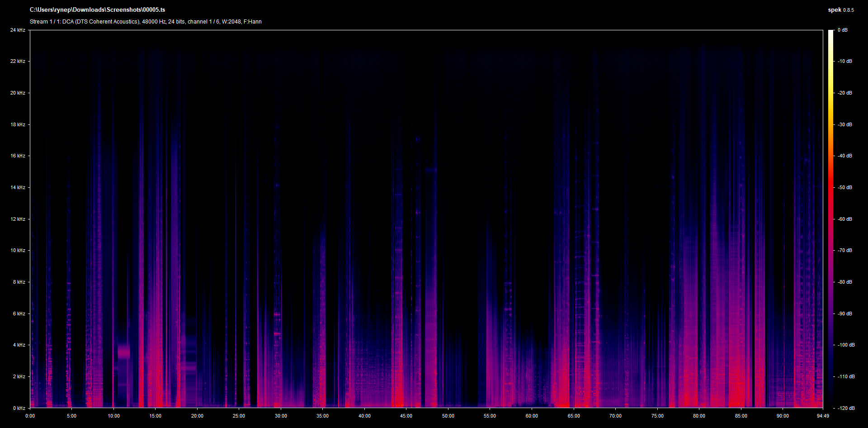Image resolution: width=868 pixels, height=428 pixels.
Task: Select the 0:00 time axis marker
Action: [x=30, y=416]
